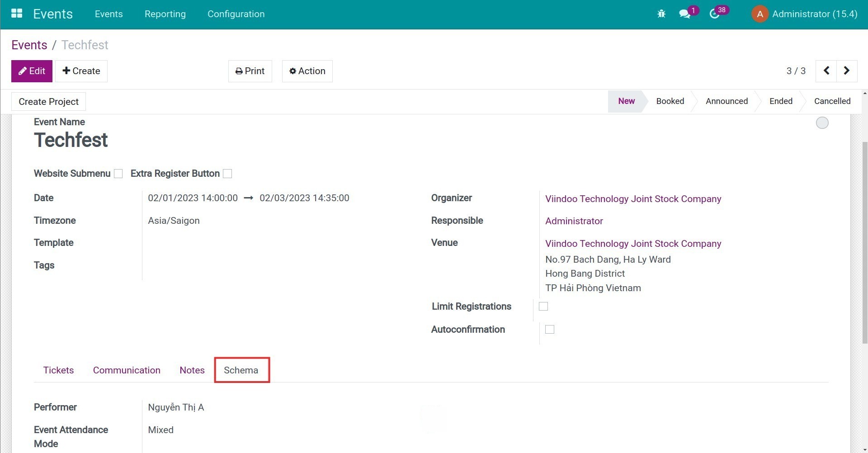Click the Administrator avatar icon
The width and height of the screenshot is (868, 453).
pos(760,14)
